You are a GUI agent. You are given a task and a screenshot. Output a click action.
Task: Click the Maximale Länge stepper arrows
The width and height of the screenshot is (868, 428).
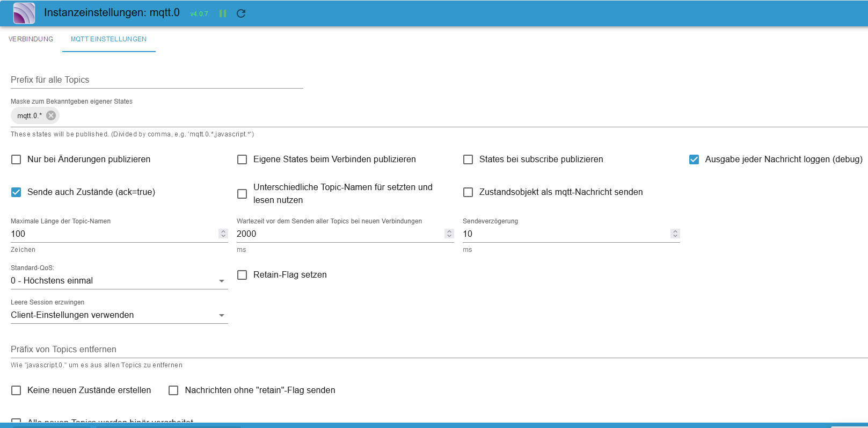click(x=223, y=234)
